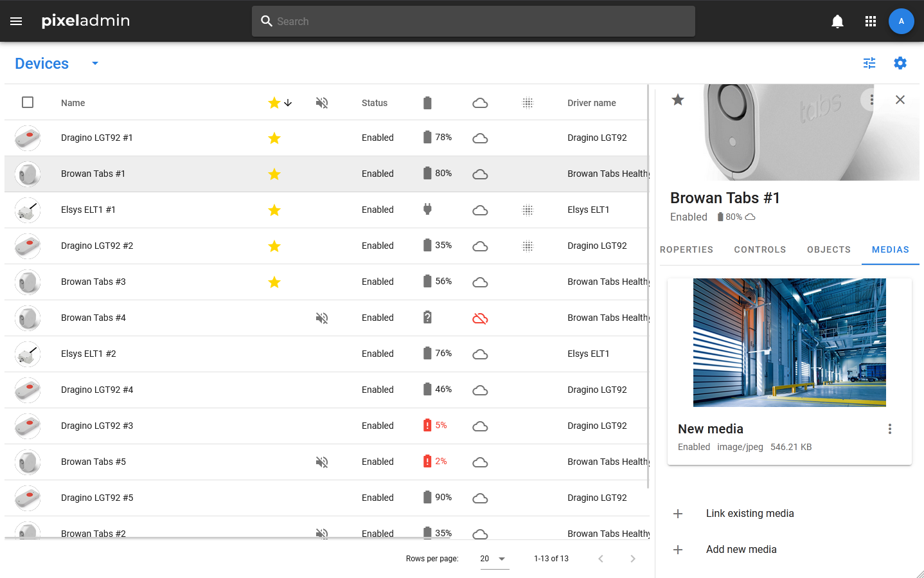Open the notifications bell
Viewport: 924px width, 578px height.
(837, 21)
